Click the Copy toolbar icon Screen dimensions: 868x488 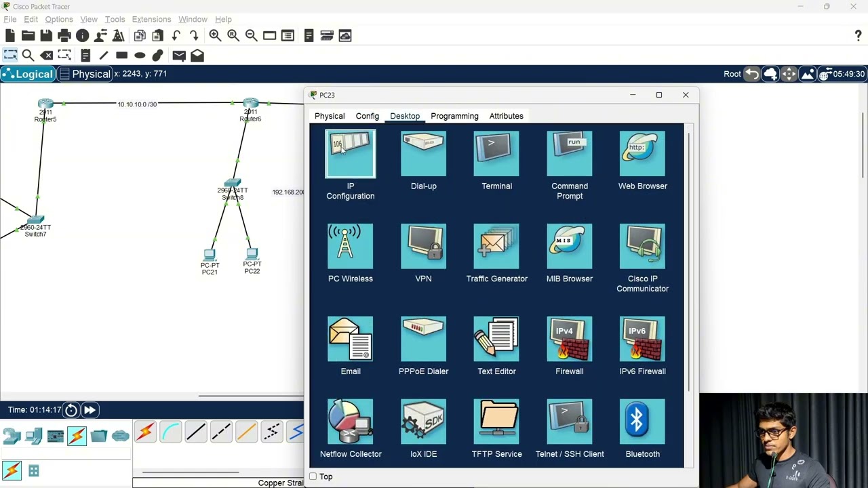tap(140, 35)
